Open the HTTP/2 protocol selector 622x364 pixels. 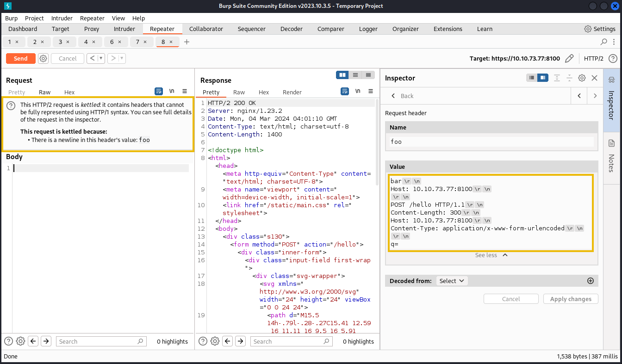point(594,59)
